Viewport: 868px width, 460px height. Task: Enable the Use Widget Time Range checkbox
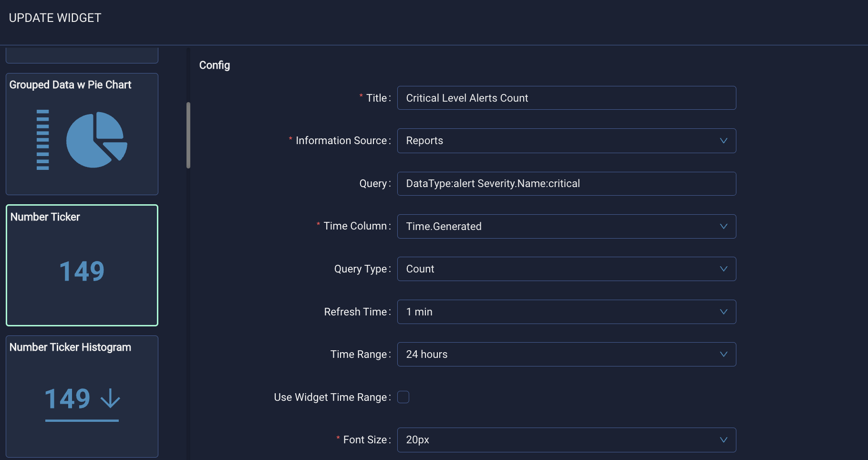point(403,397)
